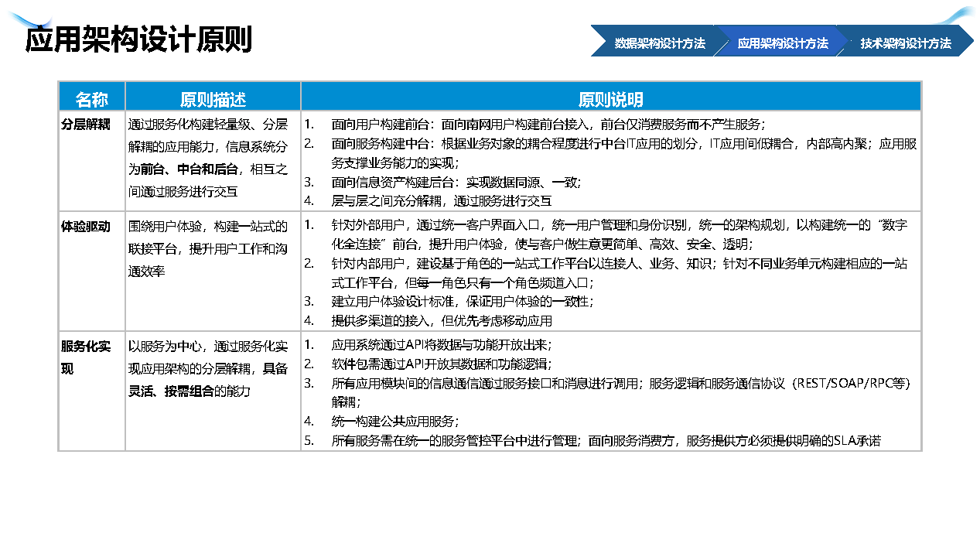Select the 体验驱动 row name cell

(86, 227)
